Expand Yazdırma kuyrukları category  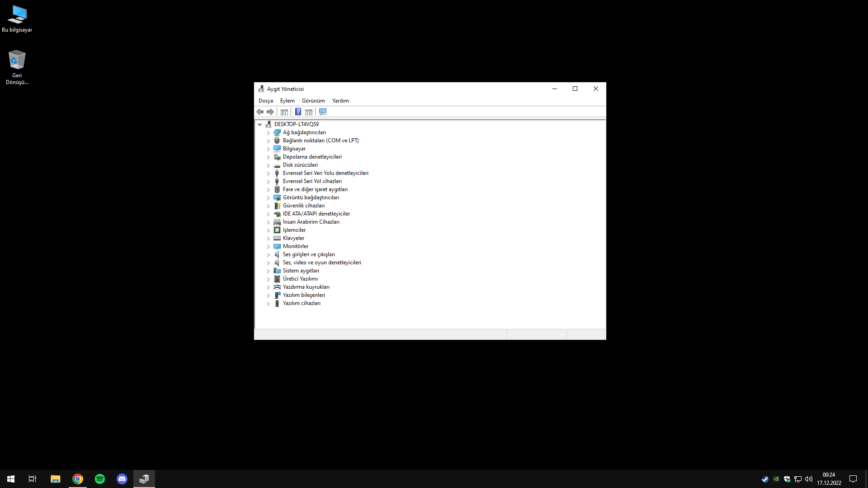[x=268, y=287]
